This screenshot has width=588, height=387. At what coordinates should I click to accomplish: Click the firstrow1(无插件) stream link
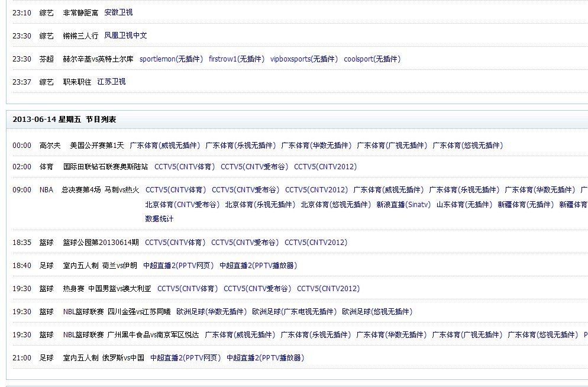(x=237, y=59)
